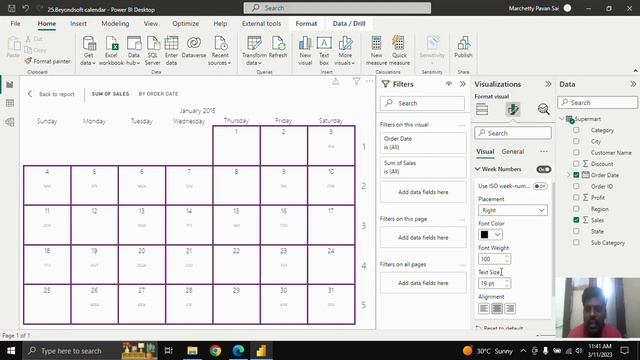Check the Customer Name field
Image resolution: width=640 pixels, height=360 pixels.
(576, 153)
